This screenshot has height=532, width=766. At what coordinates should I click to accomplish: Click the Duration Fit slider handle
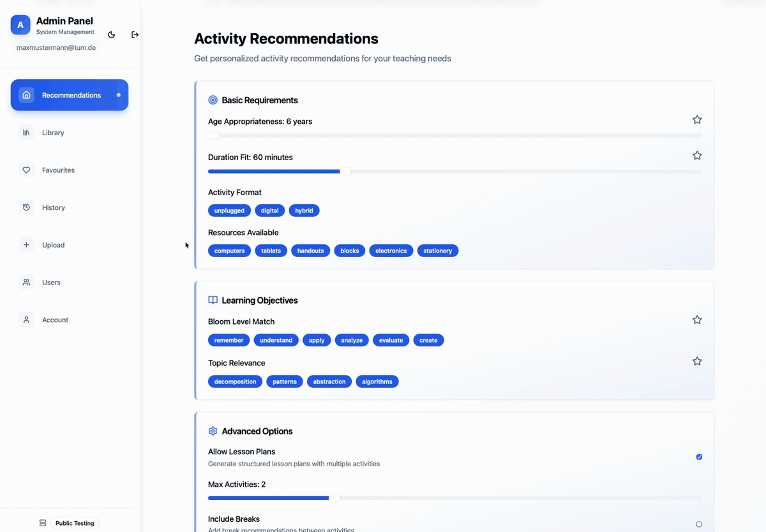345,171
